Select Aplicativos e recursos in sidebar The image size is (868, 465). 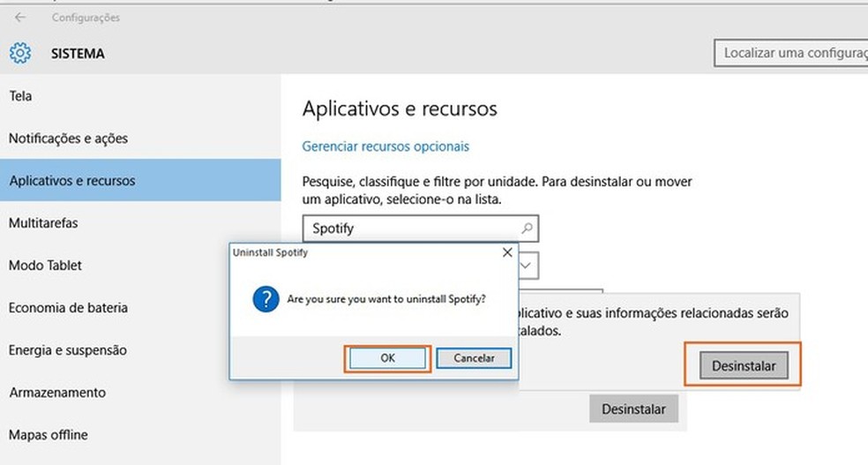[140, 181]
